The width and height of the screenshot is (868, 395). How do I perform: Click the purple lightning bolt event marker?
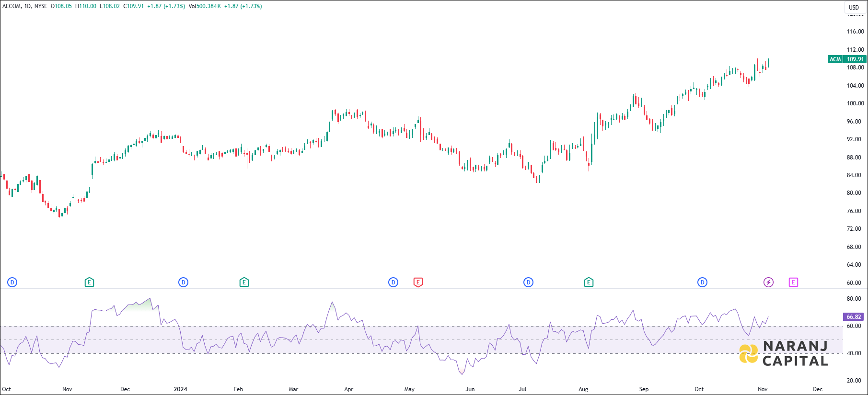(x=768, y=282)
